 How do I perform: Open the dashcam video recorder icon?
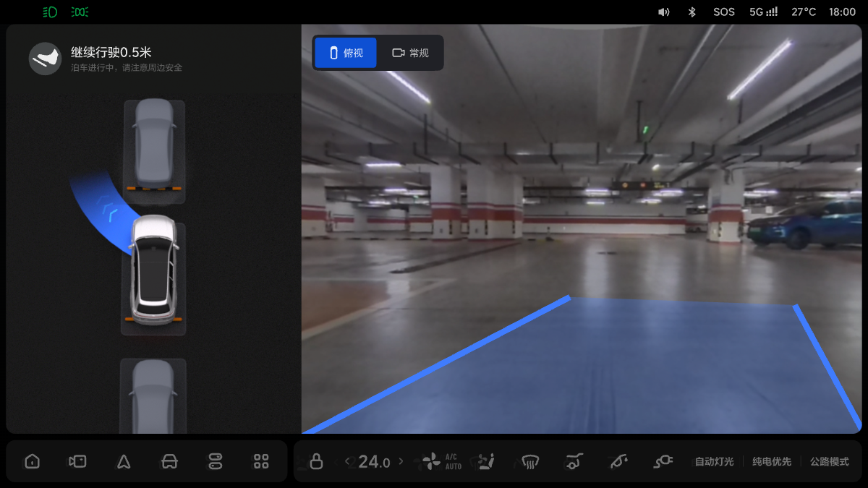coord(77,461)
